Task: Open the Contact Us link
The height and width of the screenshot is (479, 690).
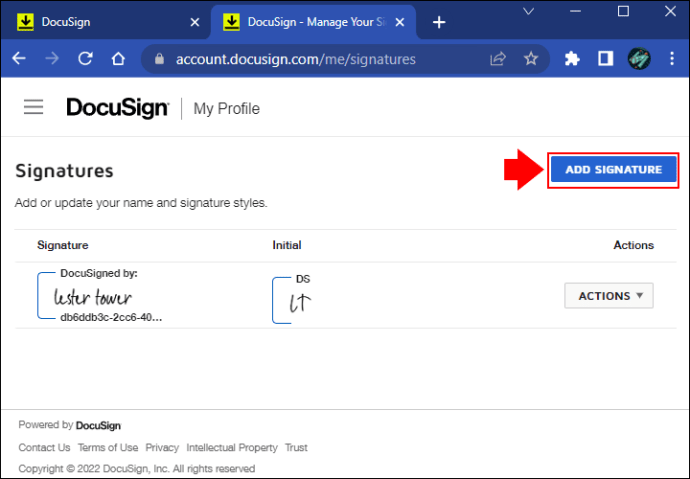Action: (x=44, y=447)
